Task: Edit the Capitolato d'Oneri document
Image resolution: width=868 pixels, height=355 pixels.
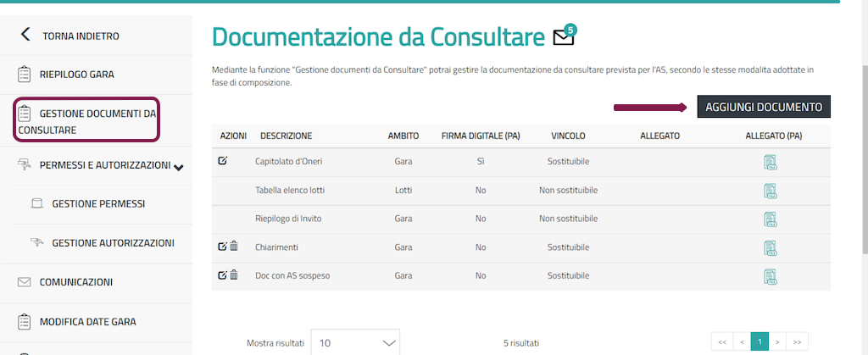Action: pos(223,161)
